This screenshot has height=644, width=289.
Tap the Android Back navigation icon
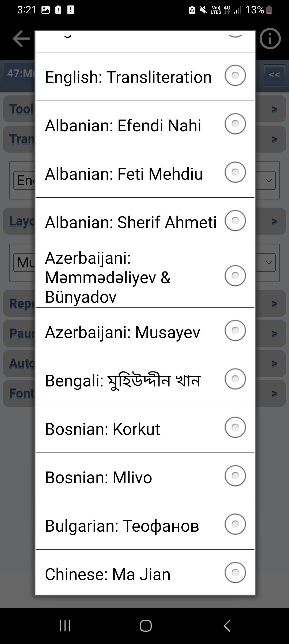coord(227,626)
